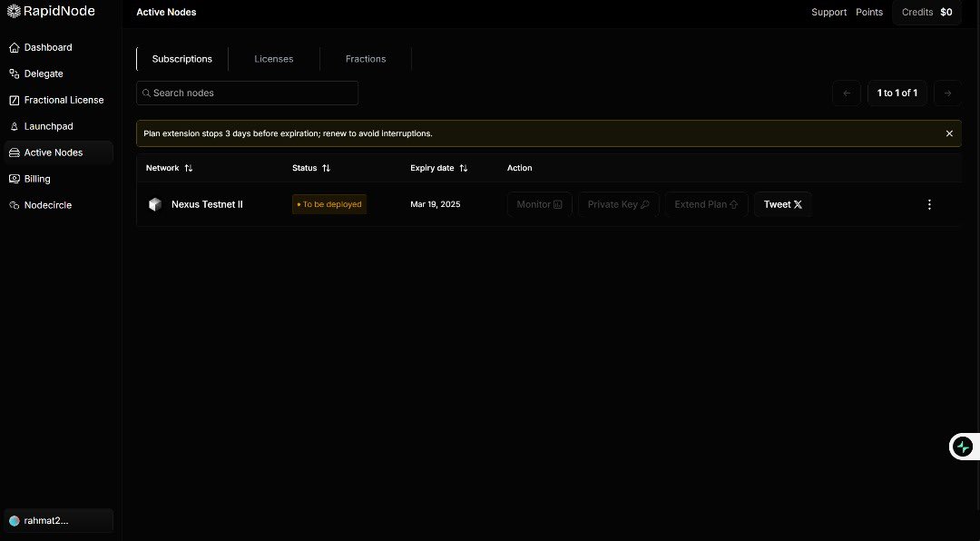
Task: Open the three-dot row options menu
Action: tap(929, 204)
